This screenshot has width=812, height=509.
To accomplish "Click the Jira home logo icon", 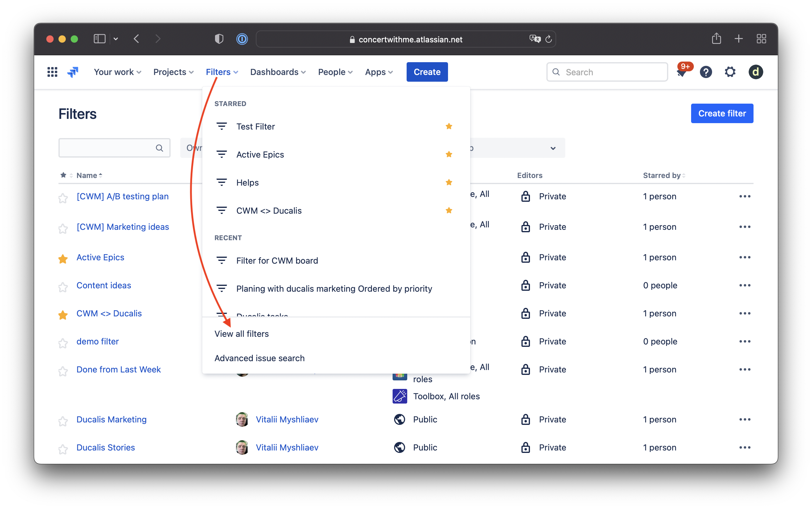I will click(73, 72).
